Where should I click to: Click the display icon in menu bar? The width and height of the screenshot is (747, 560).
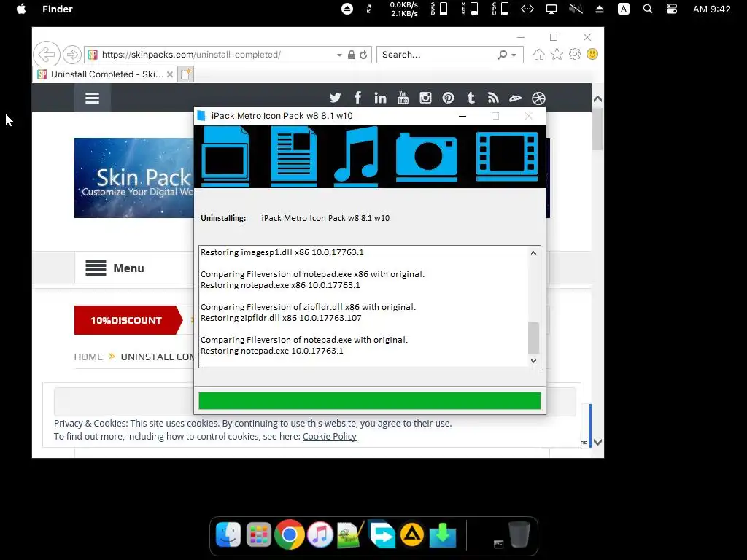pos(551,9)
